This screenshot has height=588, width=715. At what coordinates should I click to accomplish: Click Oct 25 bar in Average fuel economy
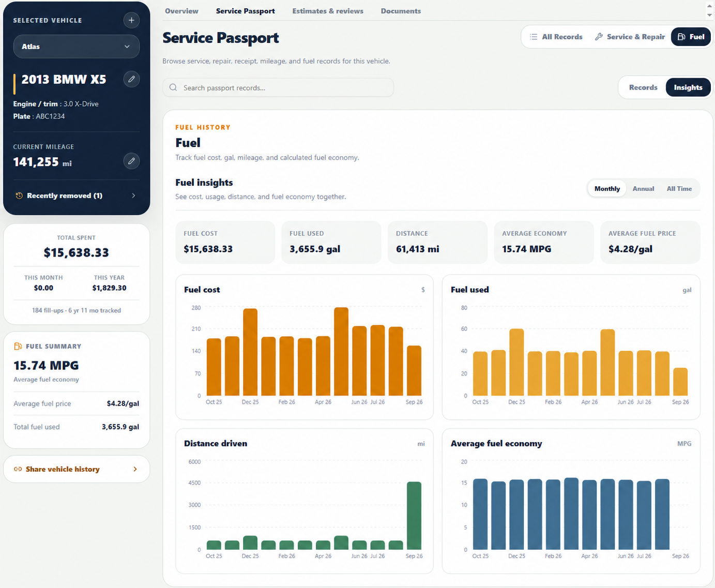point(480,514)
